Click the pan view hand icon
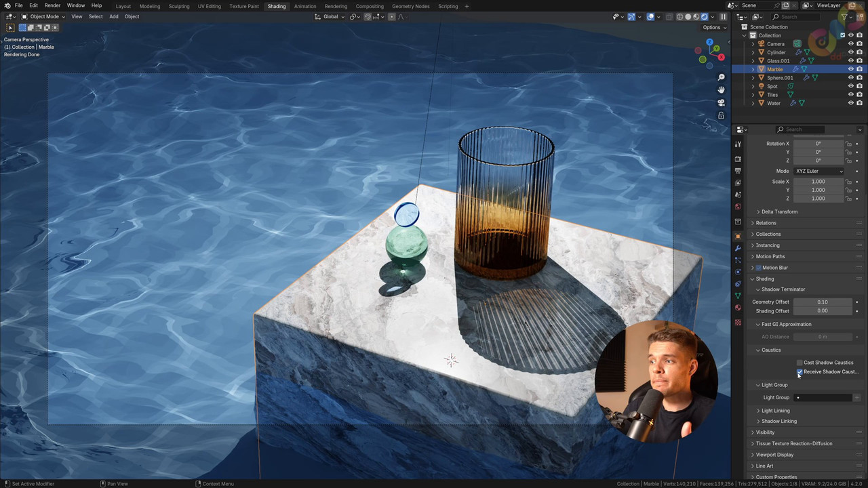 (722, 89)
